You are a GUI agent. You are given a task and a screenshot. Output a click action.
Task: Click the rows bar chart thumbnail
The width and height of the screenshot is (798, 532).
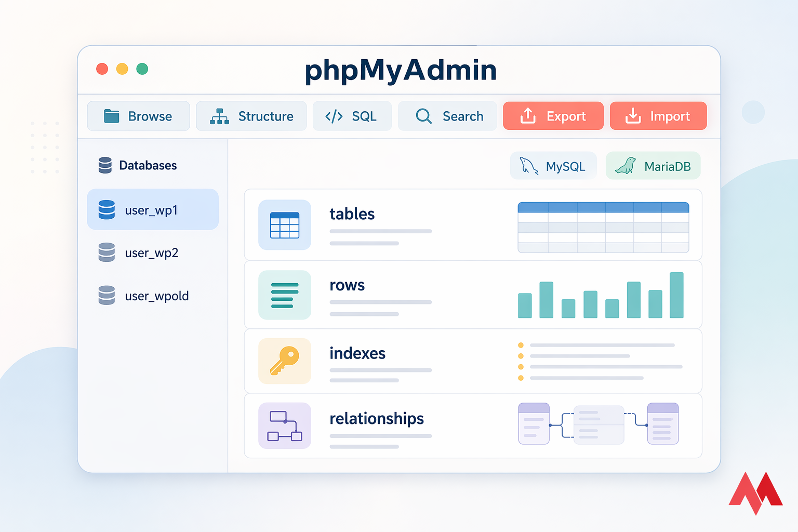tap(601, 295)
